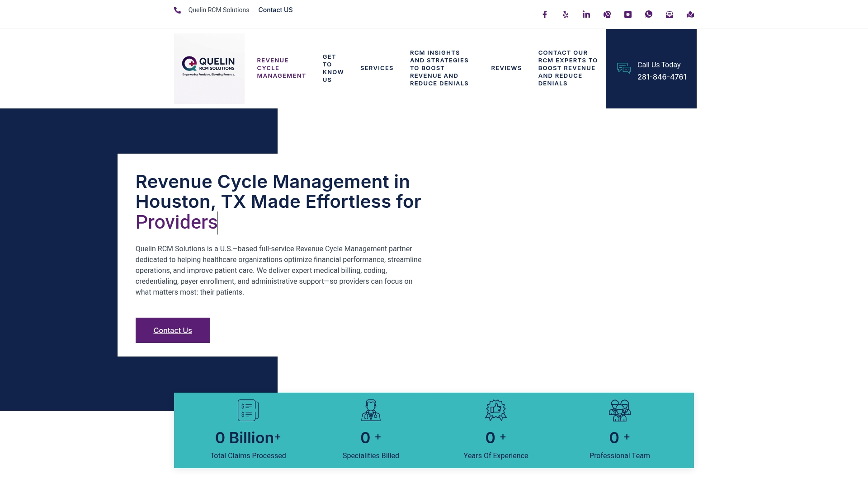
Task: Open the Revenue Cycle Management menu item
Action: pos(281,68)
